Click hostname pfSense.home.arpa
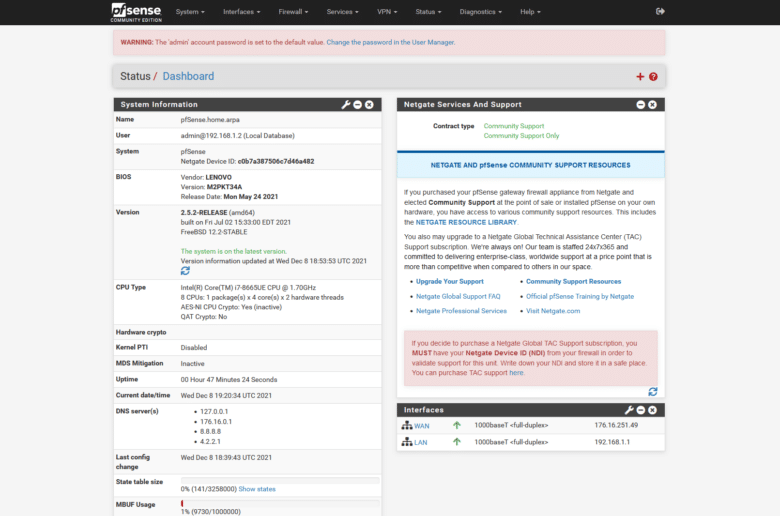Image resolution: width=780 pixels, height=516 pixels. coord(210,120)
